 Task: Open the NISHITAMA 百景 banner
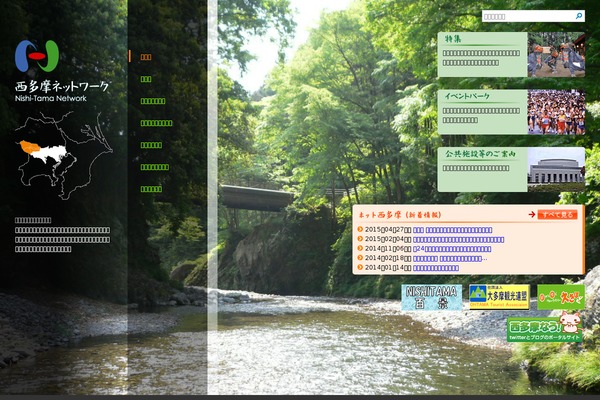432,297
